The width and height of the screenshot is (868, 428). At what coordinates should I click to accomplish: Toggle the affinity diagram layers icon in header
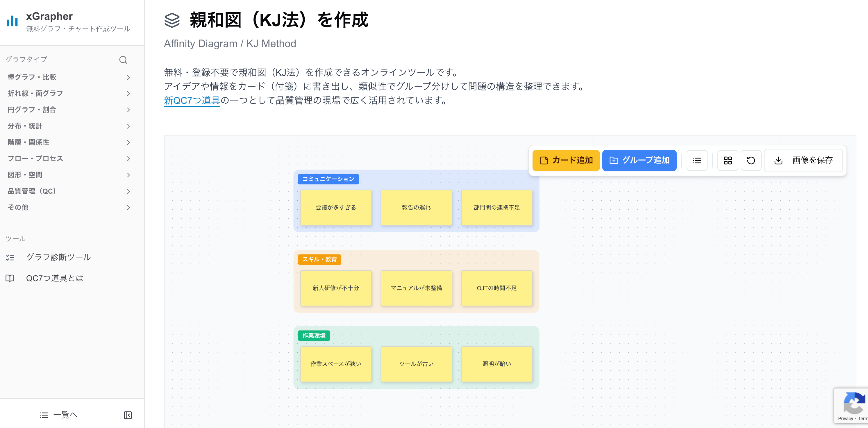pyautogui.click(x=172, y=20)
